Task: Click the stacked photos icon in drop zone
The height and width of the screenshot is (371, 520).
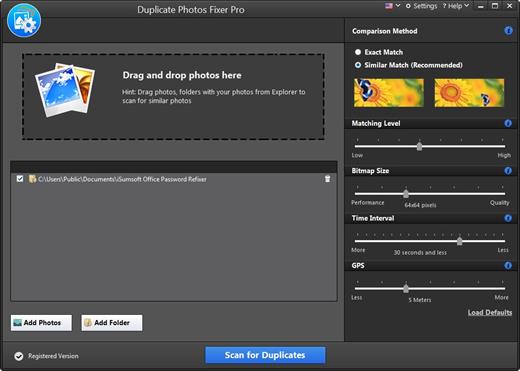Action: point(65,90)
